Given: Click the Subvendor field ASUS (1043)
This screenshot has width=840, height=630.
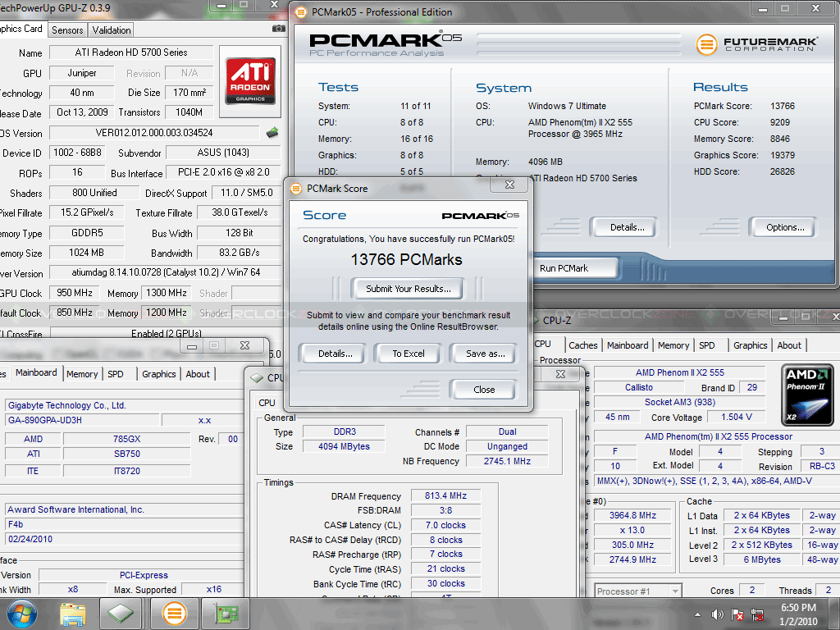Looking at the screenshot, I should click(x=223, y=153).
